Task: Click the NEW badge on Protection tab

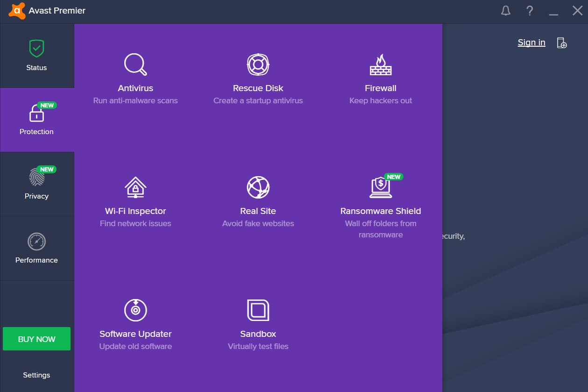Action: (47, 105)
